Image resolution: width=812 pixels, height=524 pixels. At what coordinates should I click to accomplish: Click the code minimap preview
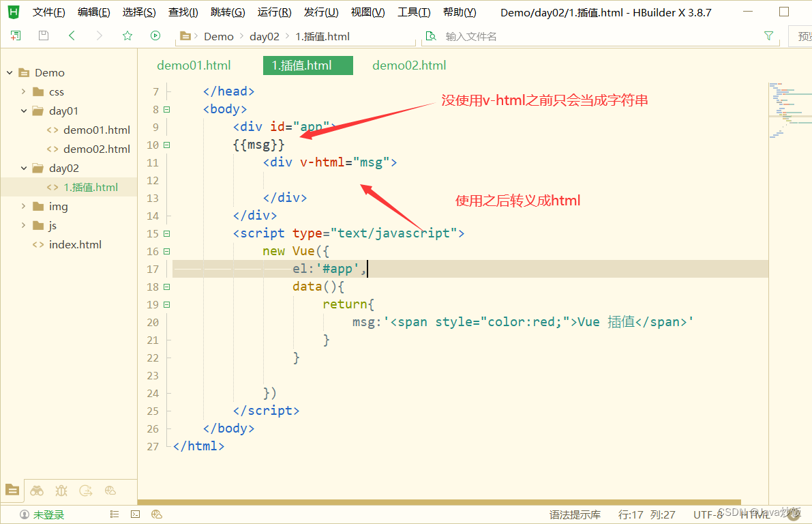790,110
